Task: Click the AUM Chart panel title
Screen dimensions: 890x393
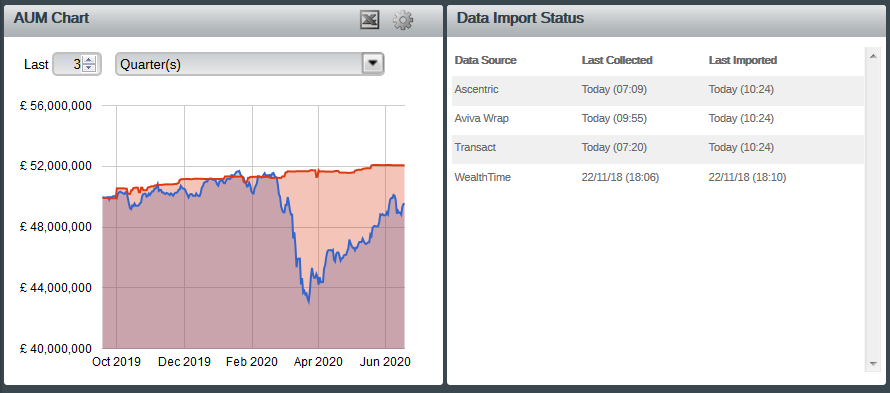Action: pyautogui.click(x=52, y=18)
